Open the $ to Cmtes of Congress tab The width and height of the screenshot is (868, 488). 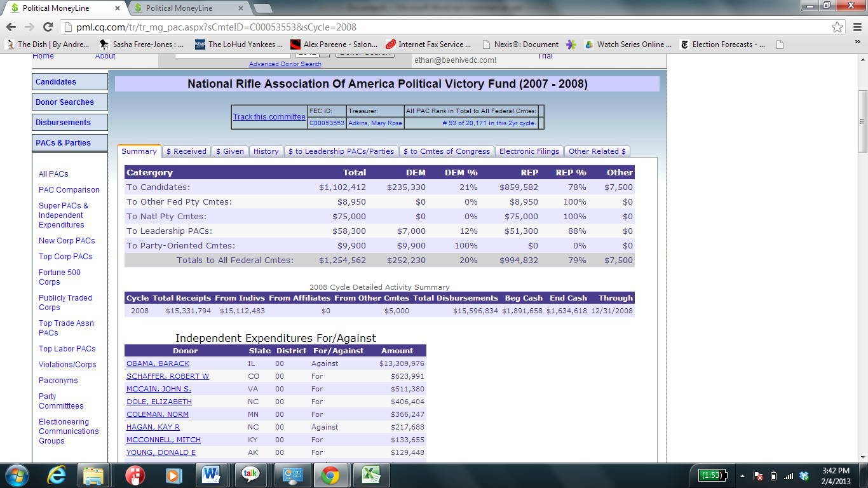pyautogui.click(x=447, y=151)
